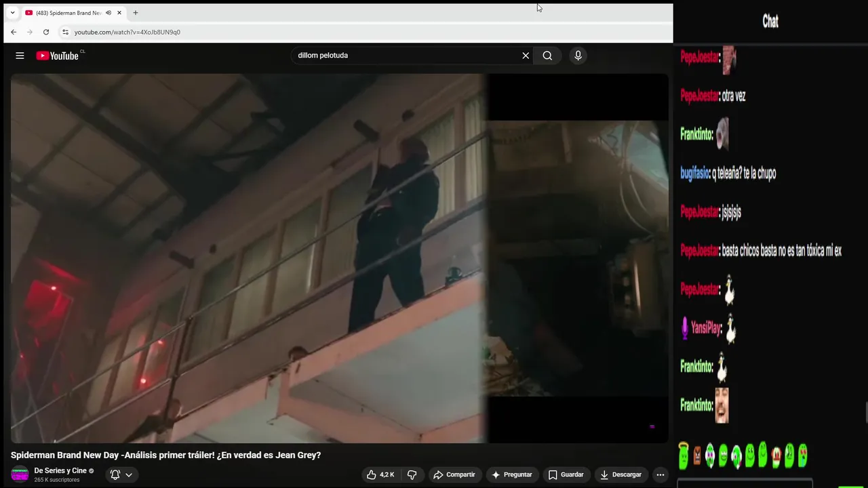
Task: Click YansiPlay username in chat
Action: pos(706,329)
